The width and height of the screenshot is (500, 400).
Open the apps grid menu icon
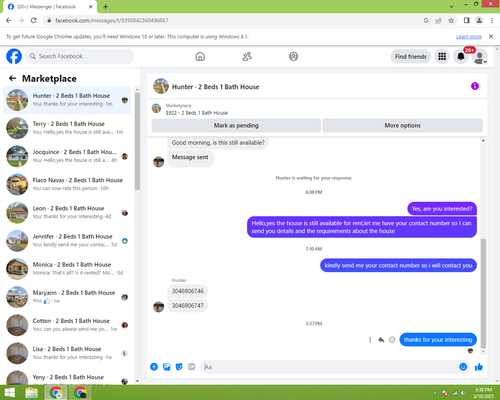(x=442, y=57)
